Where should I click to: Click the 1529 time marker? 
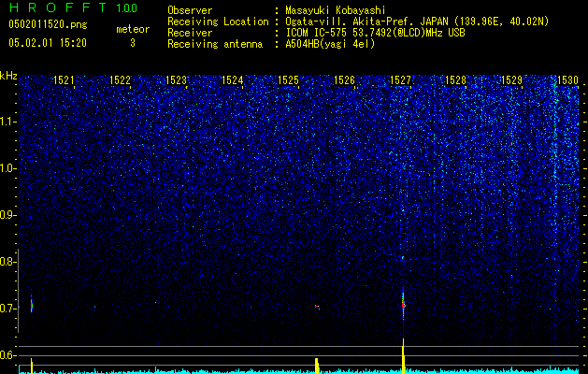[511, 80]
